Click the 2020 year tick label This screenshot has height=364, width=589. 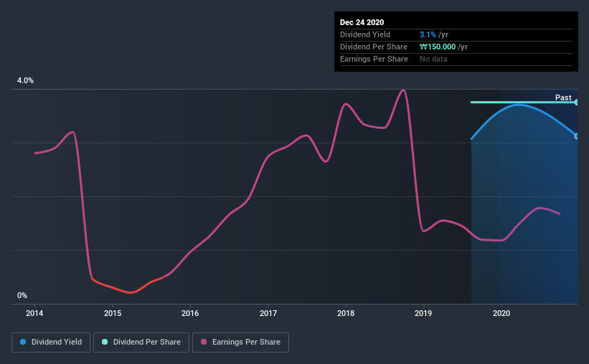[x=501, y=313]
